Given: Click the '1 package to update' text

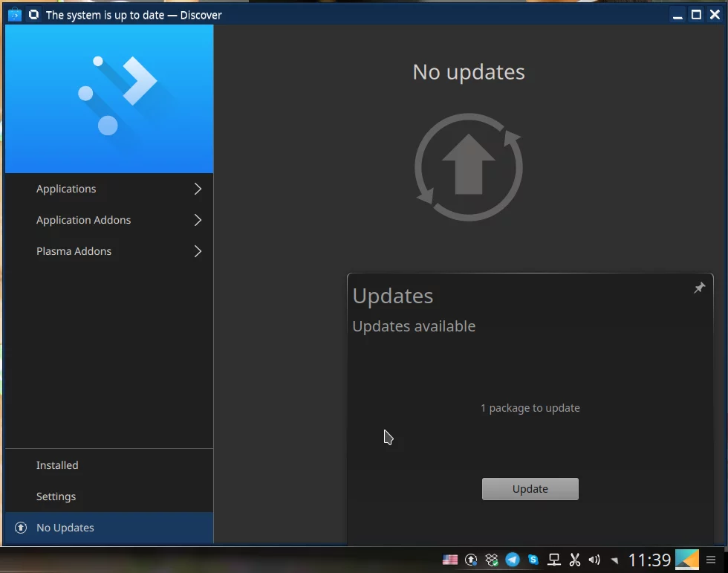Looking at the screenshot, I should click(x=530, y=408).
